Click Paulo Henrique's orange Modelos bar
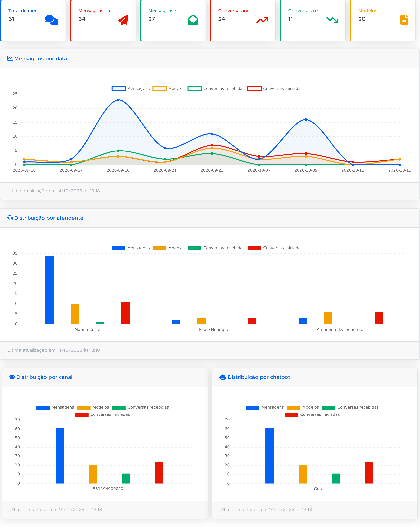 pyautogui.click(x=201, y=321)
